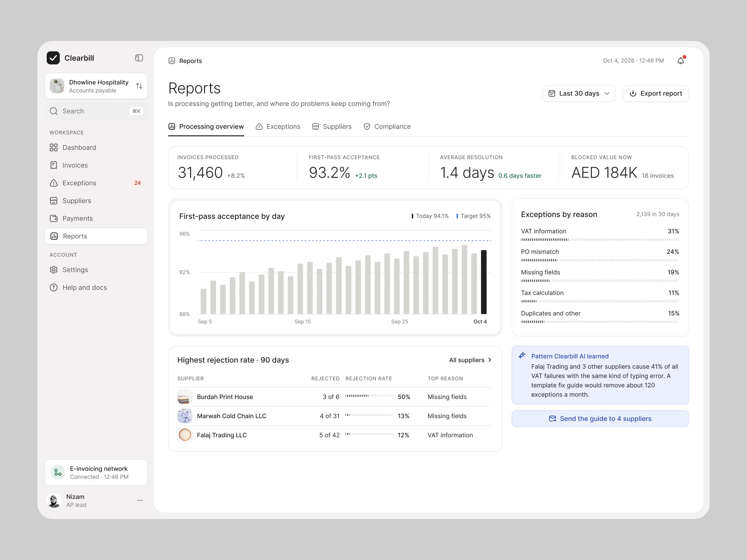Open the Dashboard grid icon
The width and height of the screenshot is (747, 560).
click(54, 148)
